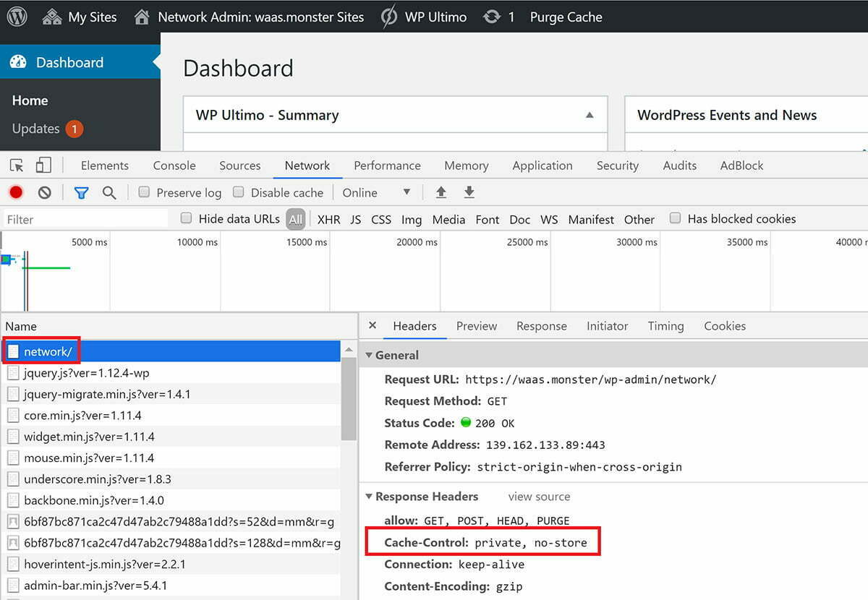This screenshot has height=600, width=868.
Task: Open the AdBlock tab
Action: point(742,166)
